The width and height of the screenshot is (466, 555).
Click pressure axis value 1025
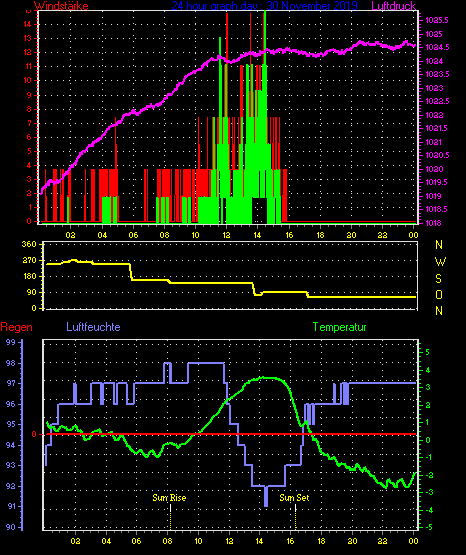point(434,34)
